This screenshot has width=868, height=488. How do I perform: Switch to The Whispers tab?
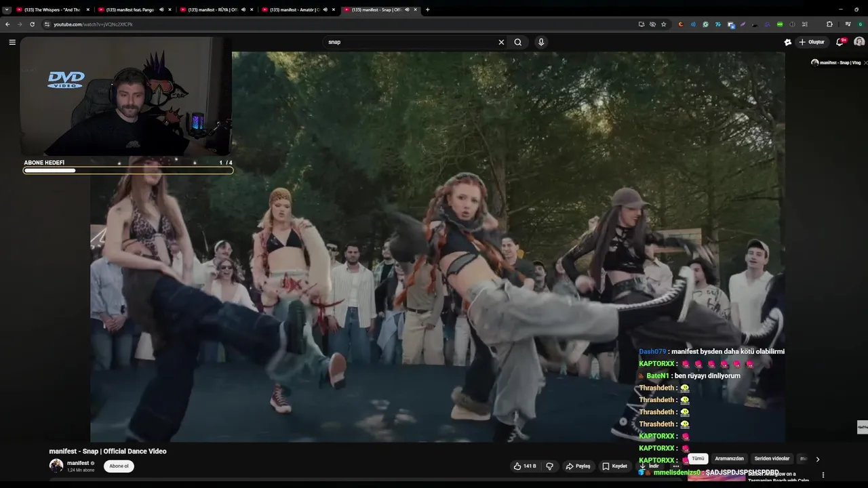[54, 9]
